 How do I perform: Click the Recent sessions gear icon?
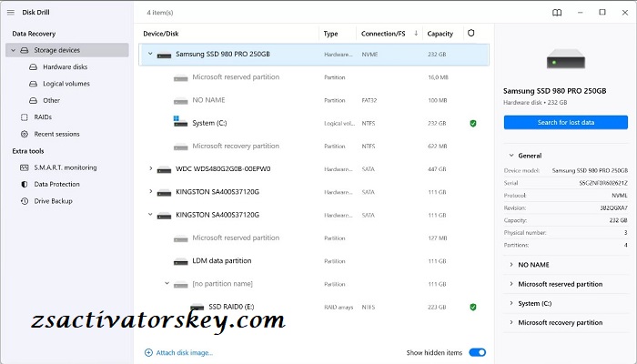pos(25,134)
